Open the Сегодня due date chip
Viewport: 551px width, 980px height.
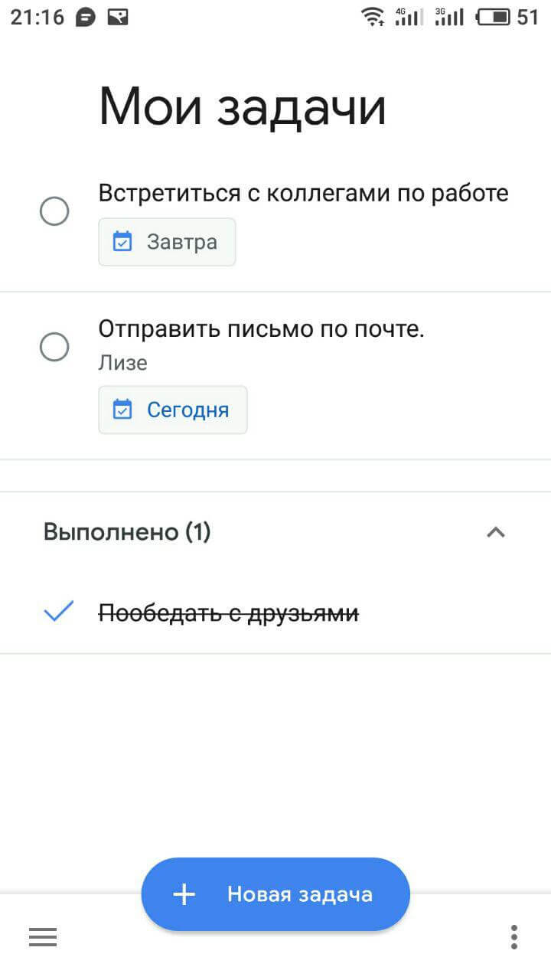173,410
